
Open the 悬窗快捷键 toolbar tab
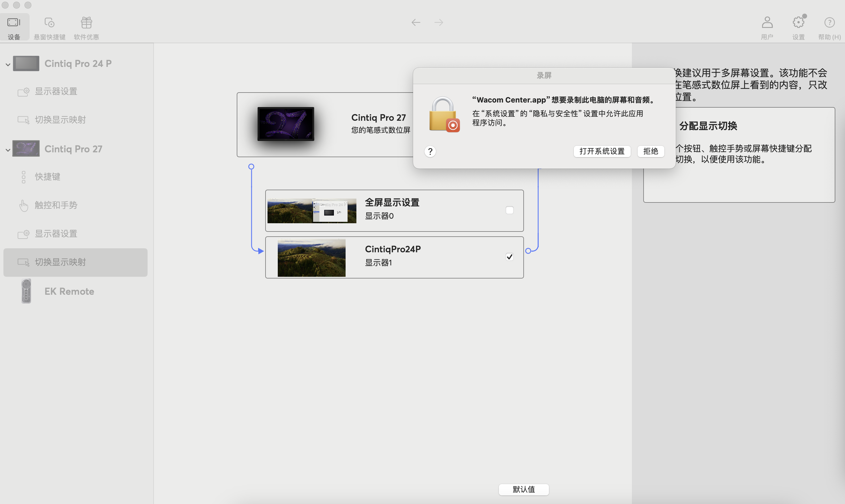coord(49,28)
